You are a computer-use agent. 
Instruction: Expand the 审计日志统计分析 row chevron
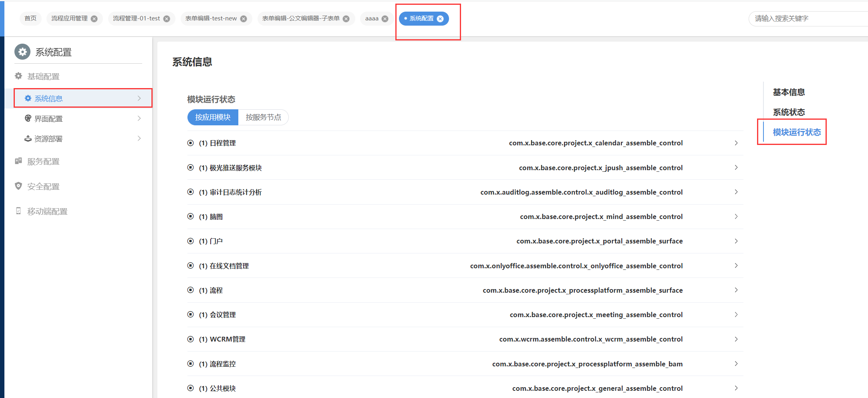736,192
